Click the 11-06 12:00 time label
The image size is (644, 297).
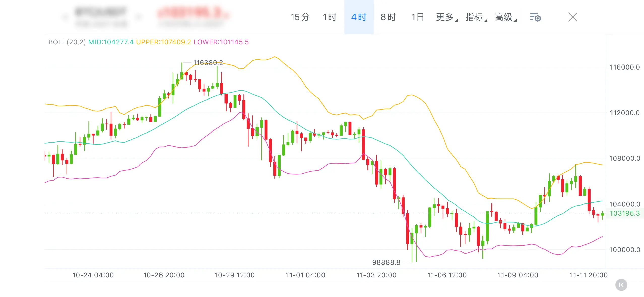[447, 275]
